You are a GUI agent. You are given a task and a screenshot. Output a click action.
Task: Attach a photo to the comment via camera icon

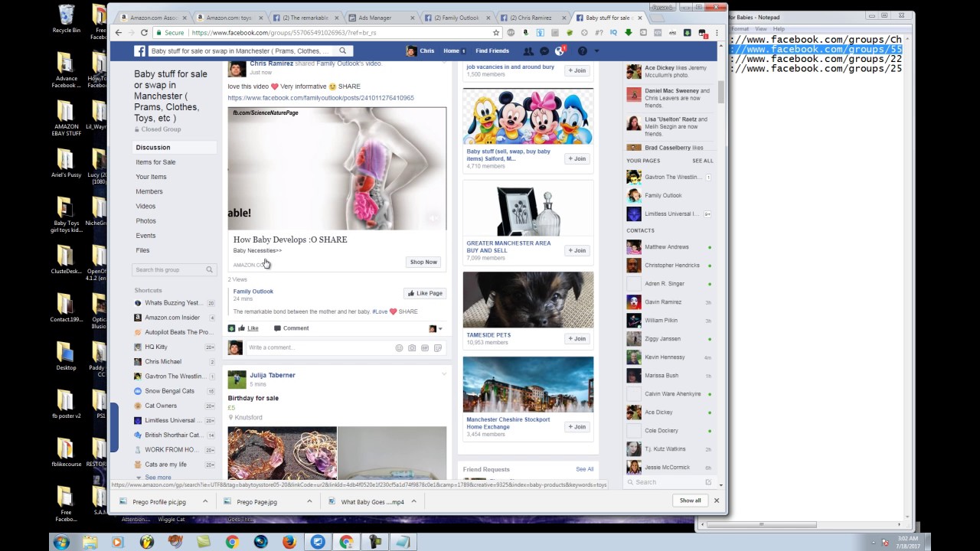pyautogui.click(x=412, y=348)
